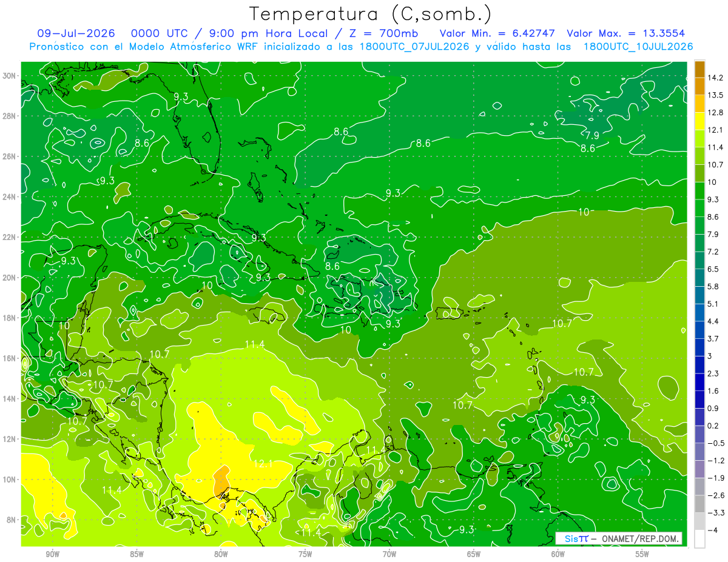Image resolution: width=728 pixels, height=562 pixels.
Task: Click the 90W longitude axis label
Action: coord(52,554)
